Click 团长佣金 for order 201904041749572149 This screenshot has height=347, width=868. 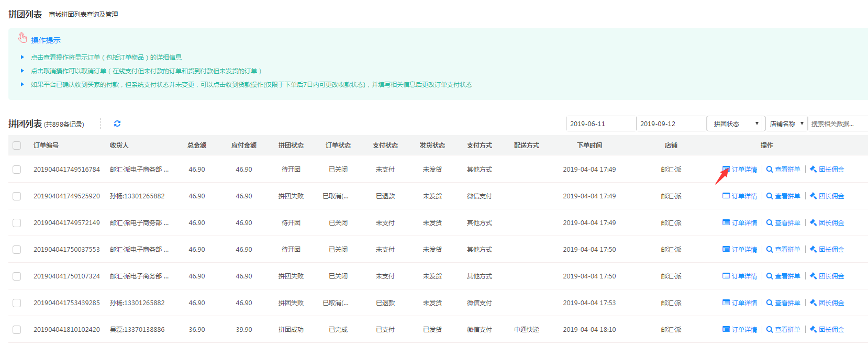tap(827, 223)
